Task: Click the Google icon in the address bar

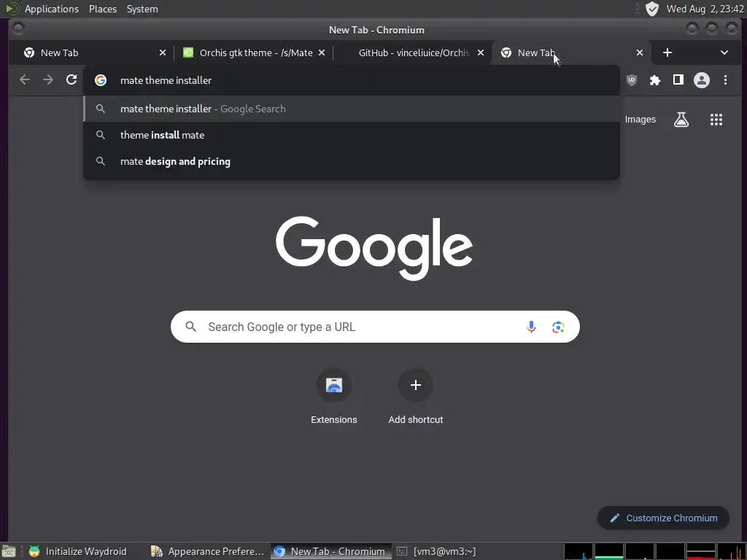Action: point(101,80)
